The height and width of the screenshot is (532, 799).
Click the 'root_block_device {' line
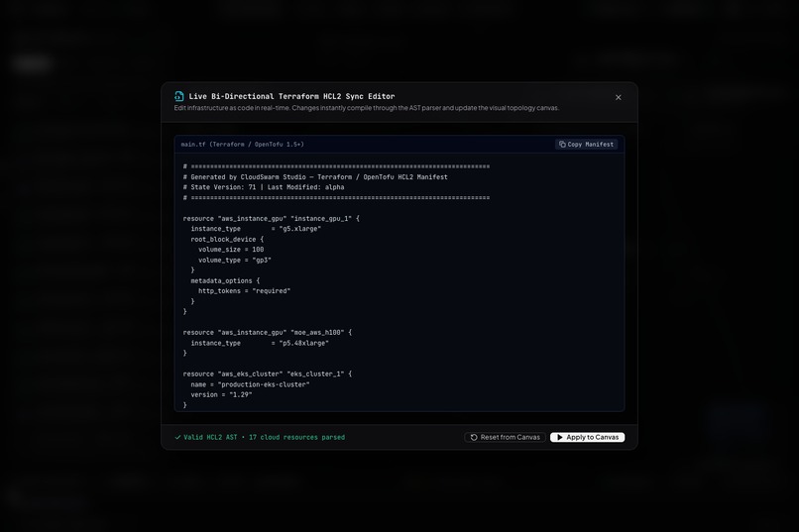[227, 240]
